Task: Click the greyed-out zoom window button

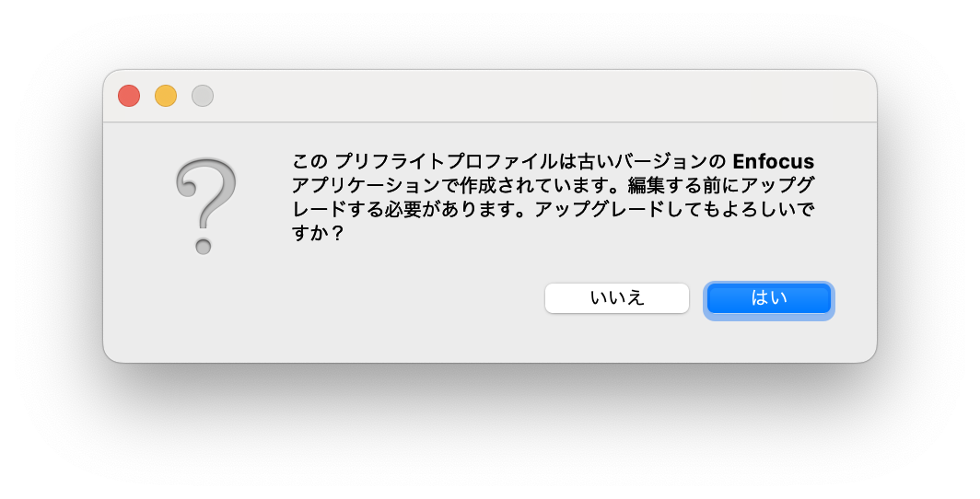Action: [x=203, y=96]
